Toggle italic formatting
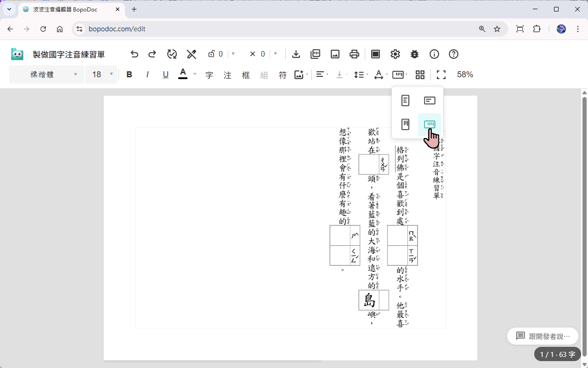Screen dimensions: 588x368 point(147,75)
